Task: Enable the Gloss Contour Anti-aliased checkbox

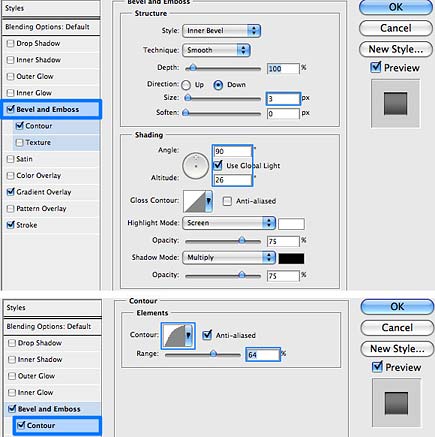Action: tap(227, 201)
